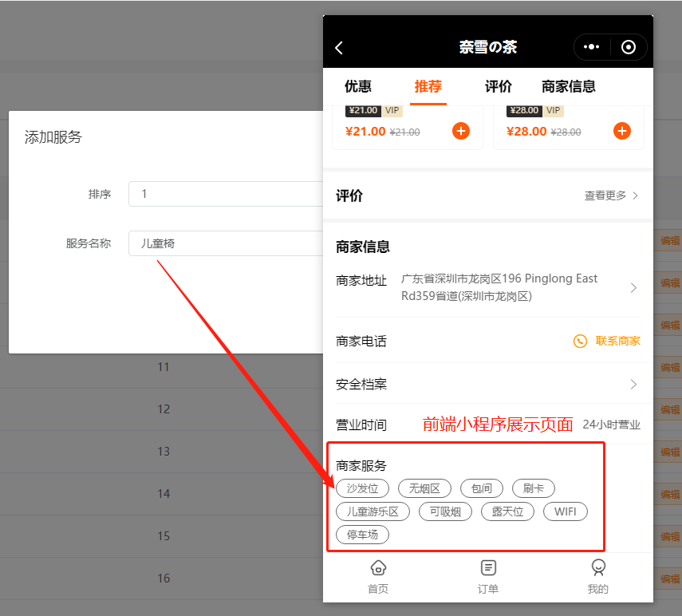Image resolution: width=682 pixels, height=616 pixels.
Task: Click row number 16 in background table
Action: 164,578
